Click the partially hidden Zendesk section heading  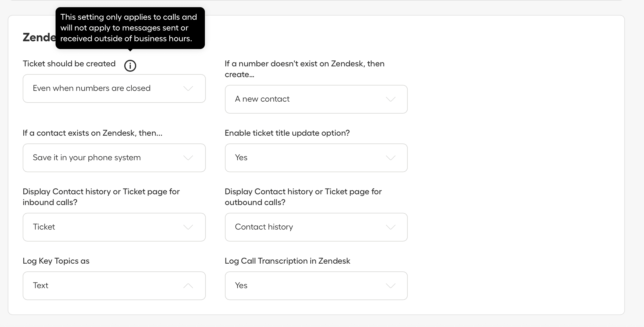(39, 37)
